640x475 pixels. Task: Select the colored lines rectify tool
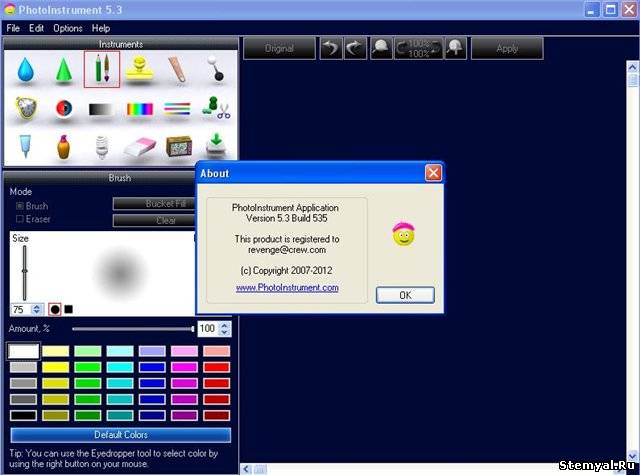point(177,109)
